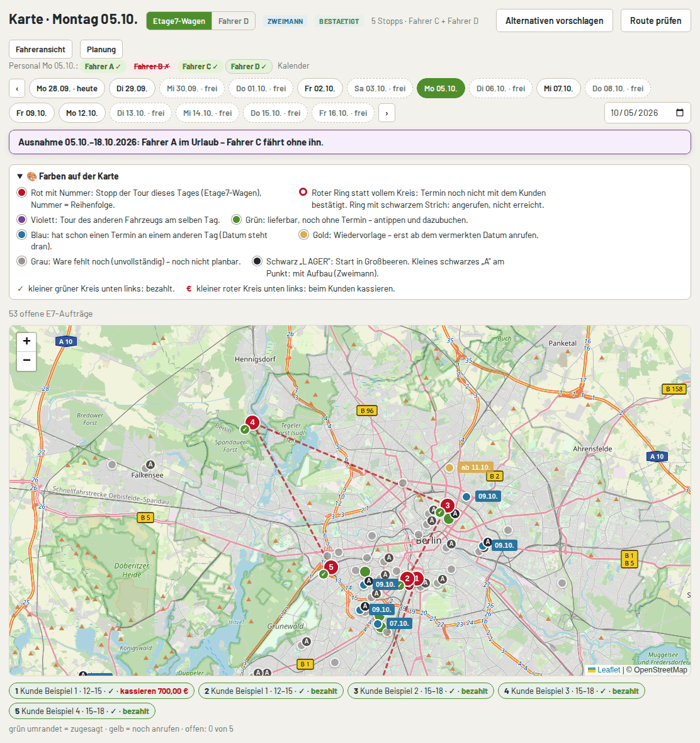The width and height of the screenshot is (700, 743).
Task: Click the blue legend circle
Action: pos(22,235)
